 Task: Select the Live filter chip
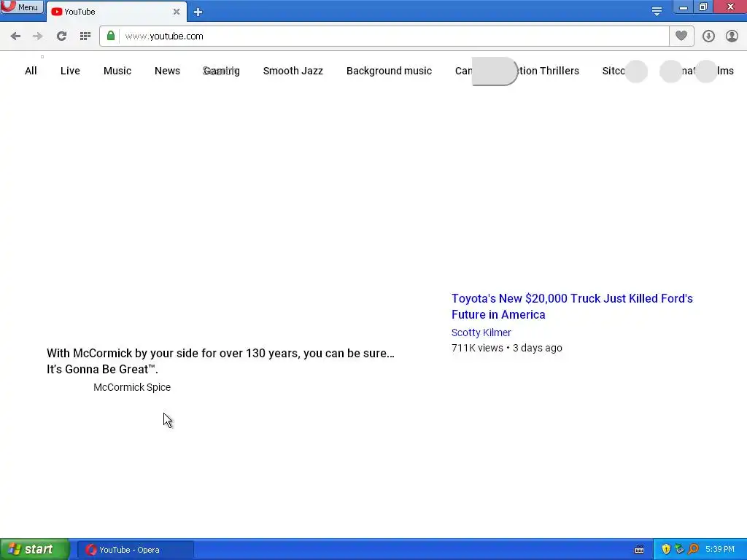click(x=70, y=71)
